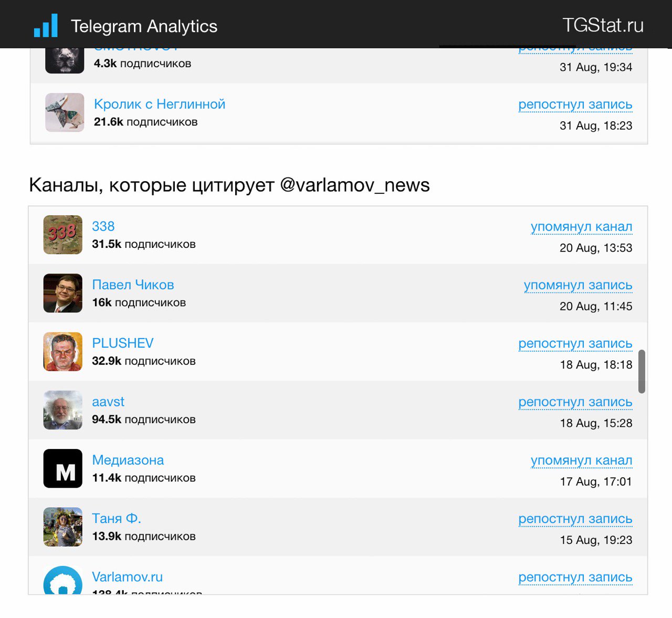The height and width of the screenshot is (618, 672).
Task: Open the Таня Ф. avatar photo
Action: click(62, 527)
